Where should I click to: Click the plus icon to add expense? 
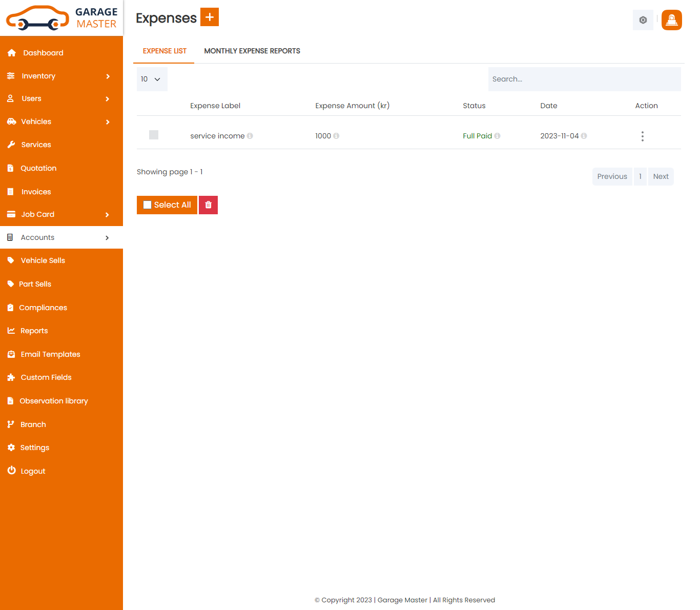[x=209, y=17]
